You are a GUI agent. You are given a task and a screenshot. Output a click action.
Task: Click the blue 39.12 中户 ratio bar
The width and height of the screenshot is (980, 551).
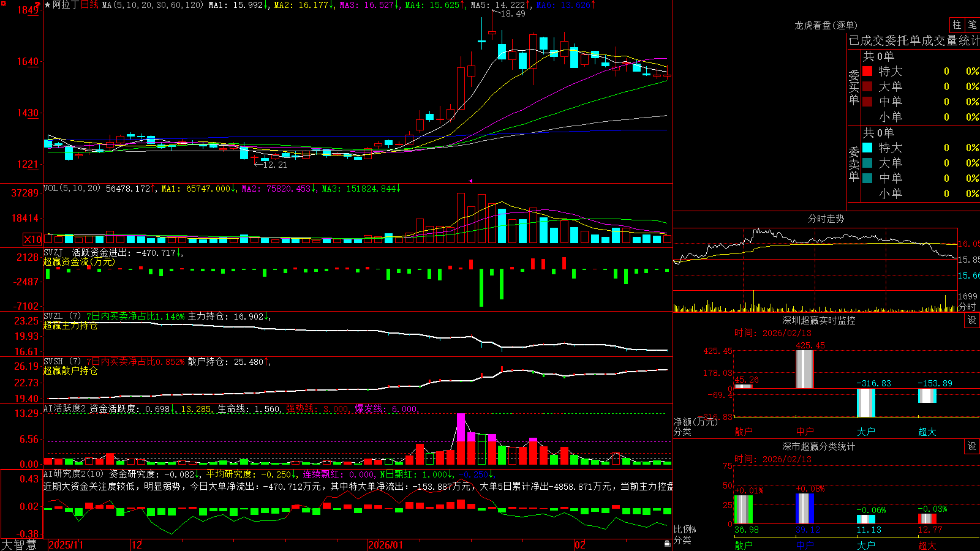tap(805, 508)
